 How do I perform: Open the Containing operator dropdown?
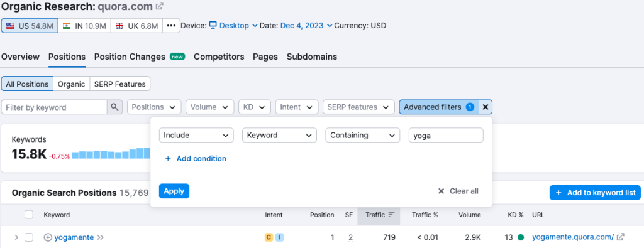pyautogui.click(x=363, y=135)
